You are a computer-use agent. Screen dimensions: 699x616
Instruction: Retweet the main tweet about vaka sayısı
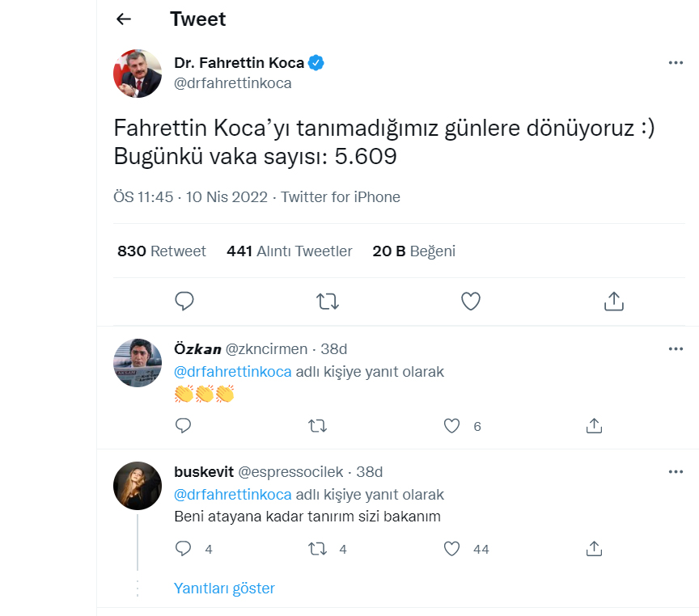(327, 302)
